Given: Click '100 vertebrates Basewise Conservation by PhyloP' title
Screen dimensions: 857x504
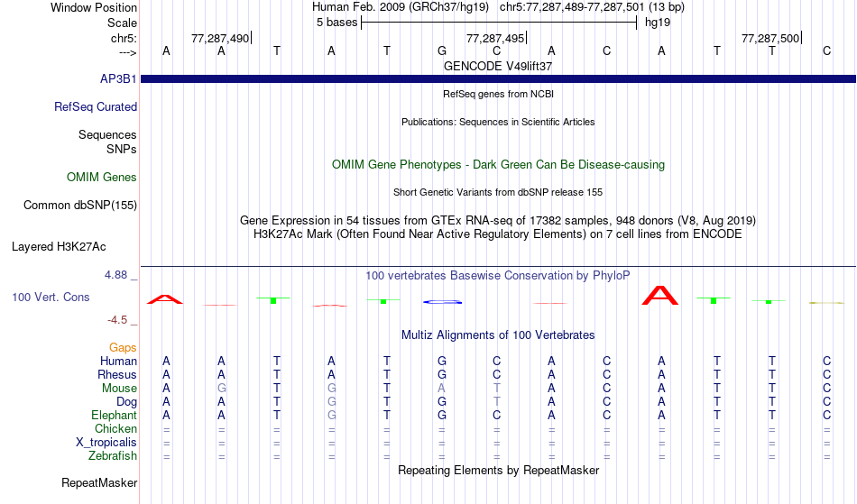Looking at the screenshot, I should (498, 275).
